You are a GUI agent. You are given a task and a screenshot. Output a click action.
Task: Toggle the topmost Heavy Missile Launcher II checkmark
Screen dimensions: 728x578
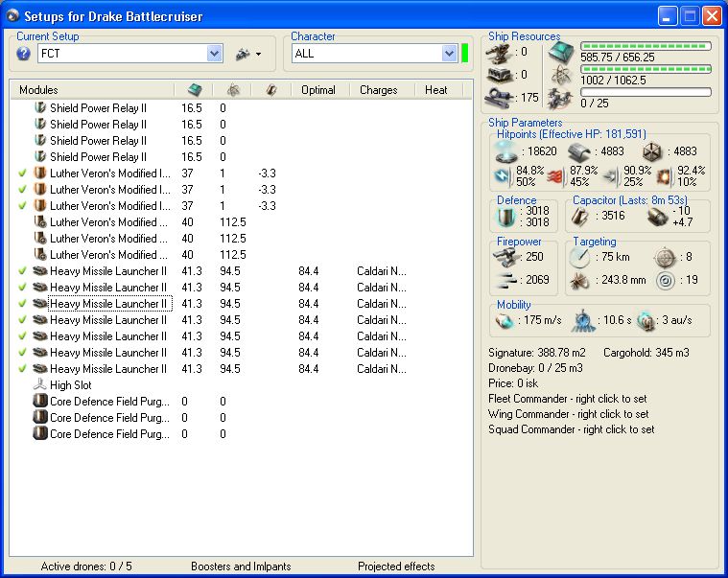[x=22, y=271]
